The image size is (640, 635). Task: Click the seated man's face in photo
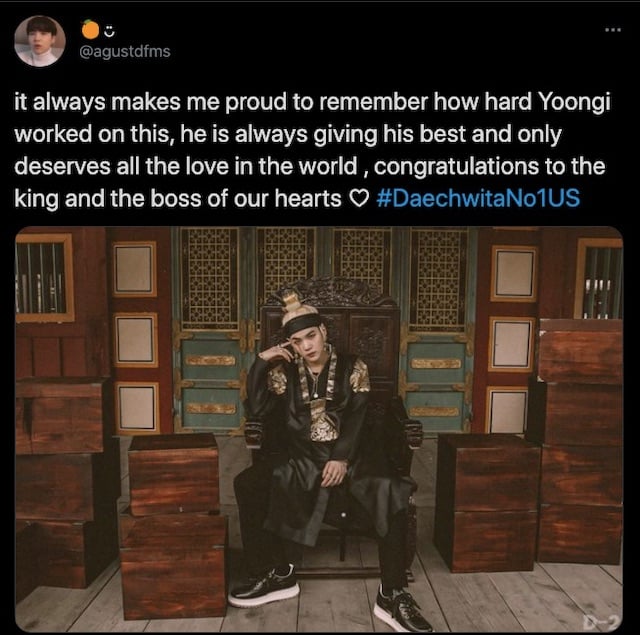pos(309,343)
